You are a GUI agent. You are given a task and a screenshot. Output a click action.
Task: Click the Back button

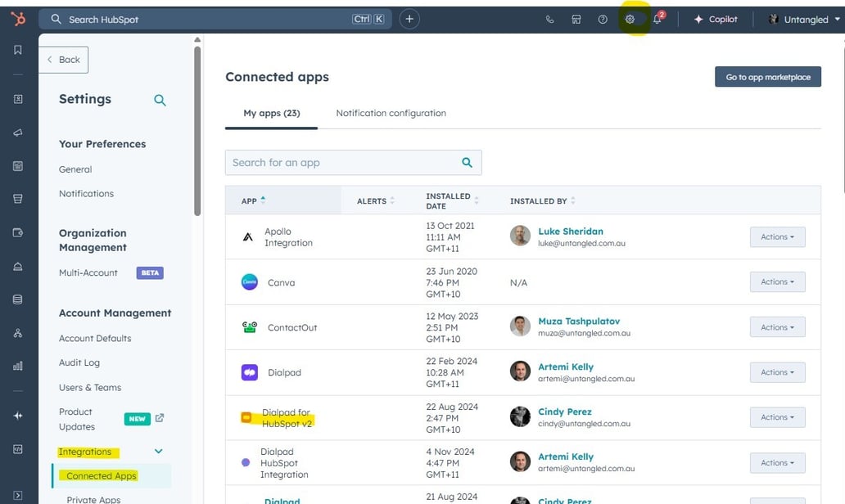(x=64, y=60)
